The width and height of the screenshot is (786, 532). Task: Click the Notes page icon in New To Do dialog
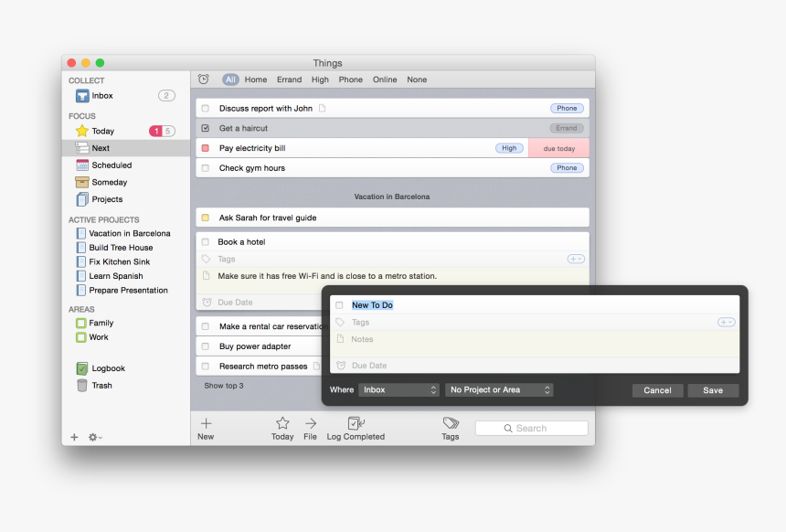pyautogui.click(x=340, y=339)
